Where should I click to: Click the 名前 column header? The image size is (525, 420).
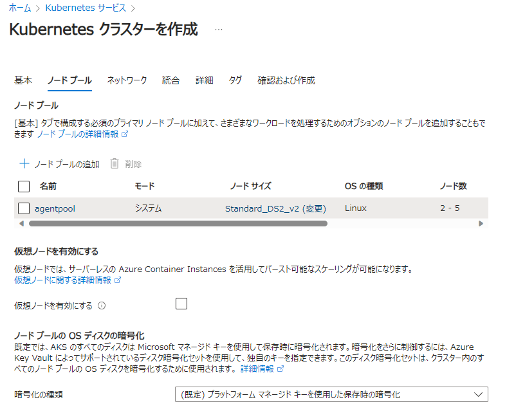point(48,186)
